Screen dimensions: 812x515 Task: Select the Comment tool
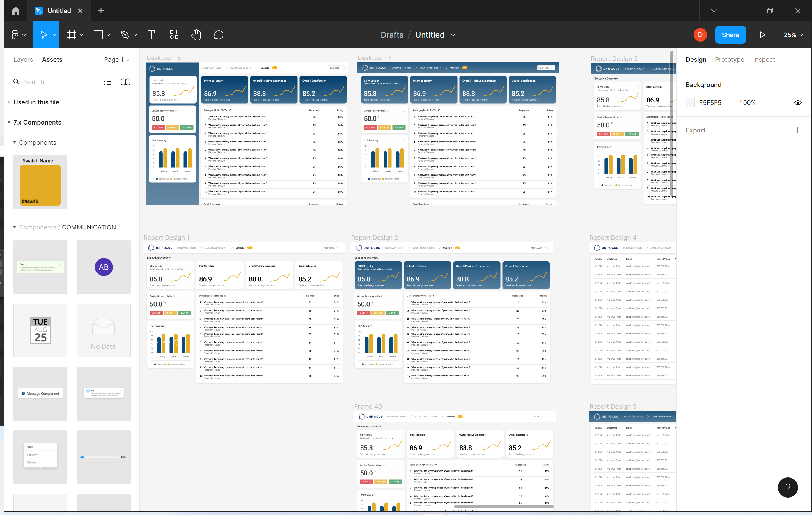pos(218,35)
